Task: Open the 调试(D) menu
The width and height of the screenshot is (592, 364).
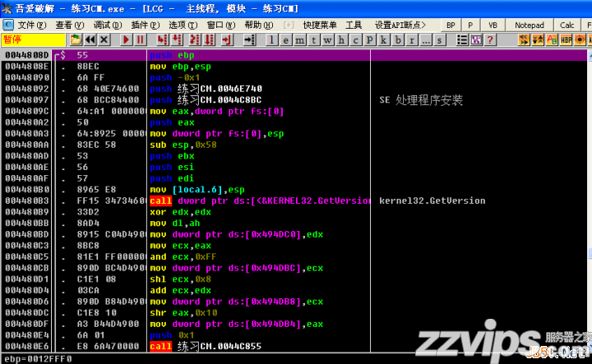Action: pos(108,25)
